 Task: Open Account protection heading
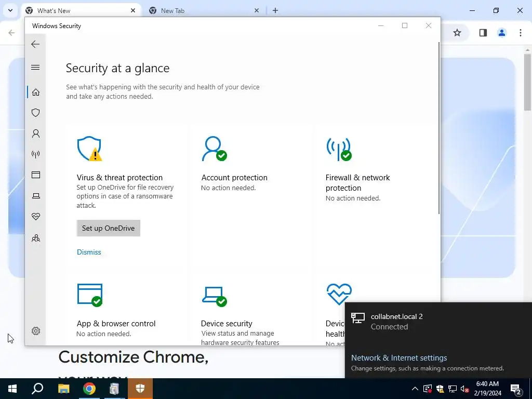234,178
